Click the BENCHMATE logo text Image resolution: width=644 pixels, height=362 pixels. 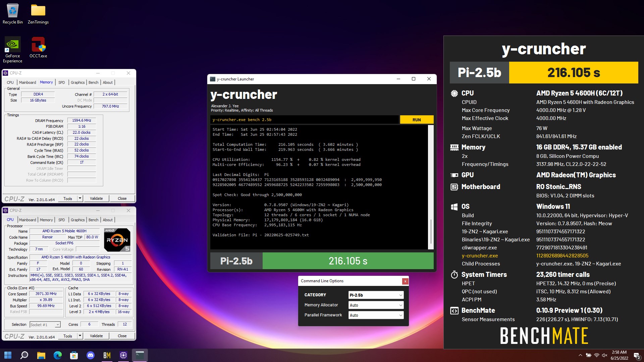click(x=544, y=336)
